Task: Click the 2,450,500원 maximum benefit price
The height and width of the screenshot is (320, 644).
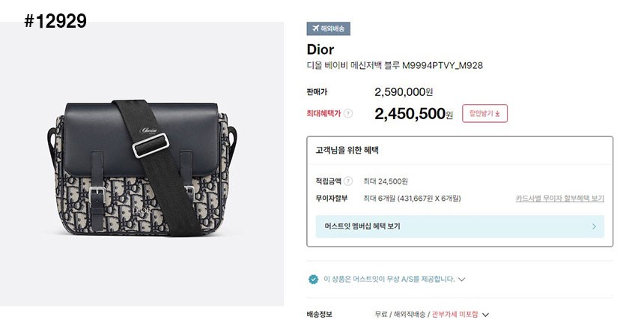Action: click(x=413, y=114)
